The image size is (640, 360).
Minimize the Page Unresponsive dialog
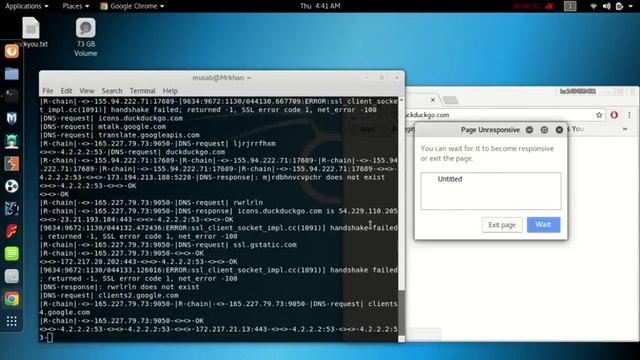point(529,130)
